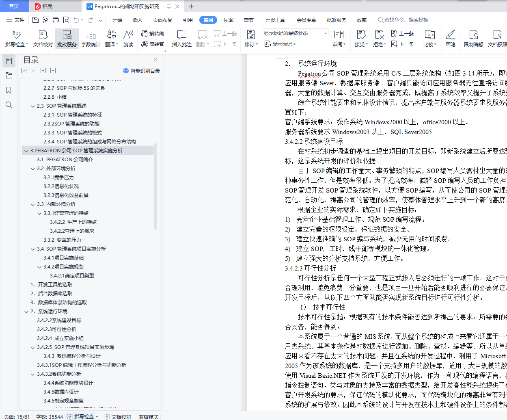Convert text with 简转繁
This screenshot has width=507, height=420.
tap(153, 44)
